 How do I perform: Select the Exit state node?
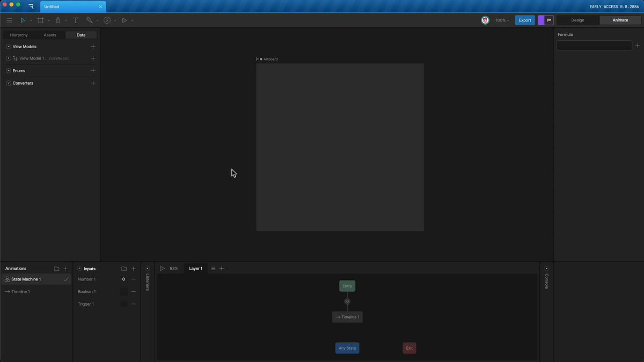(409, 348)
